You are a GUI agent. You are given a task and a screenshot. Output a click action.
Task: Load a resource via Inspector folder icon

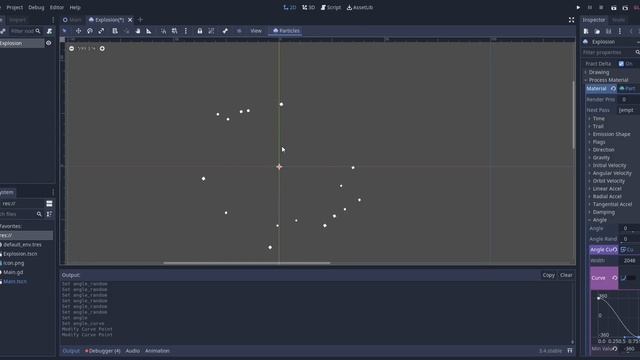point(597,31)
